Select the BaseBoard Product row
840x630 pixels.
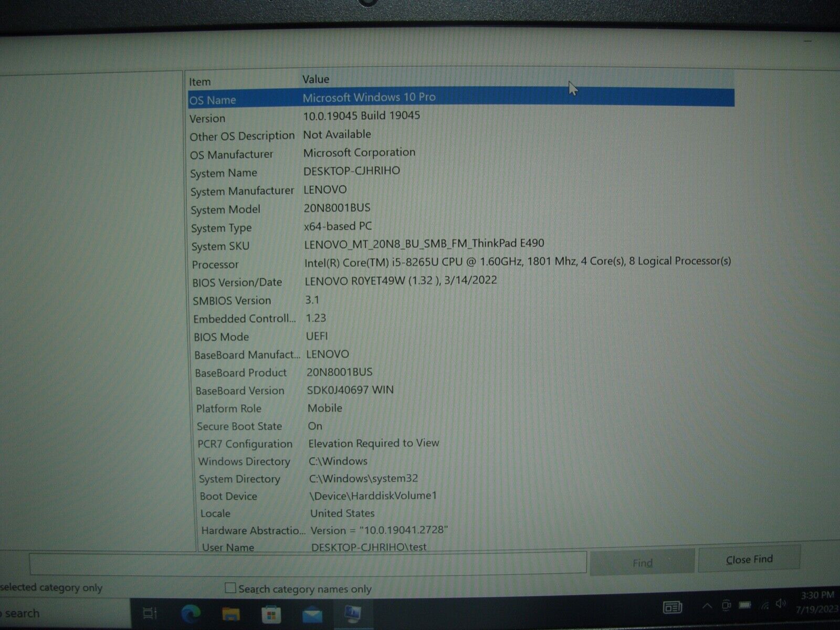(463, 372)
